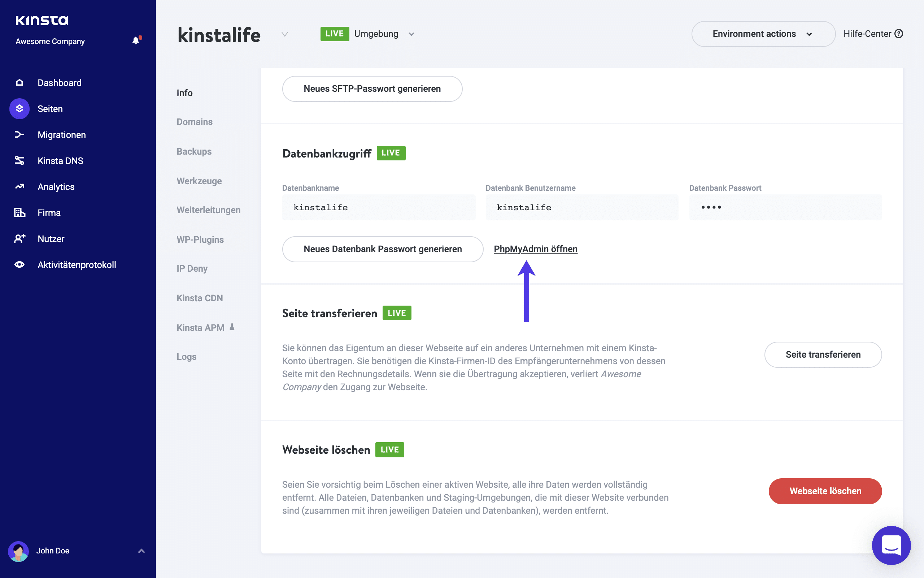
Task: Switch to the Weiterleitungen tab
Action: [x=209, y=210]
